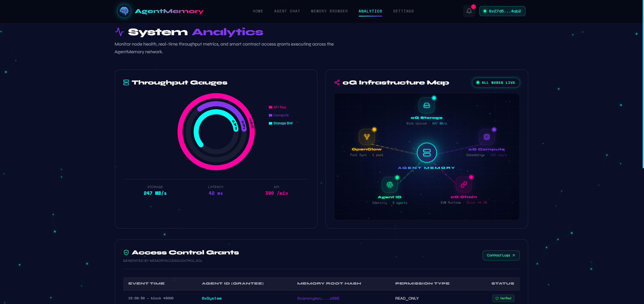Open Contract Logs
Screen dimensions: 644x304
click(501, 255)
